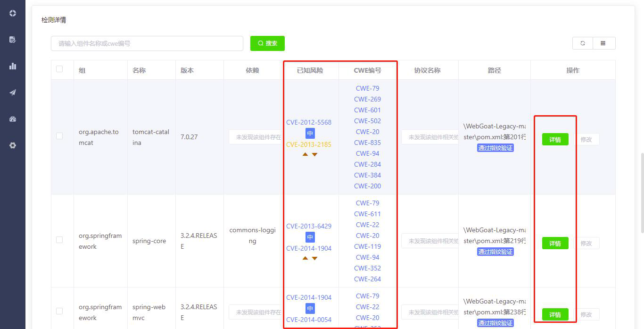Viewport: 644px width, 329px height.
Task: Open the CWE-502 link
Action: pyautogui.click(x=368, y=121)
